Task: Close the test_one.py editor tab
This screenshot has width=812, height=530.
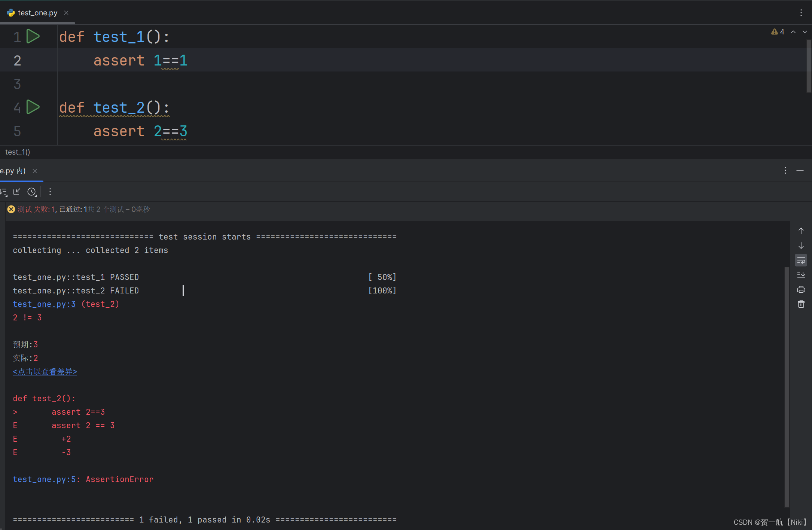Action: (x=66, y=13)
